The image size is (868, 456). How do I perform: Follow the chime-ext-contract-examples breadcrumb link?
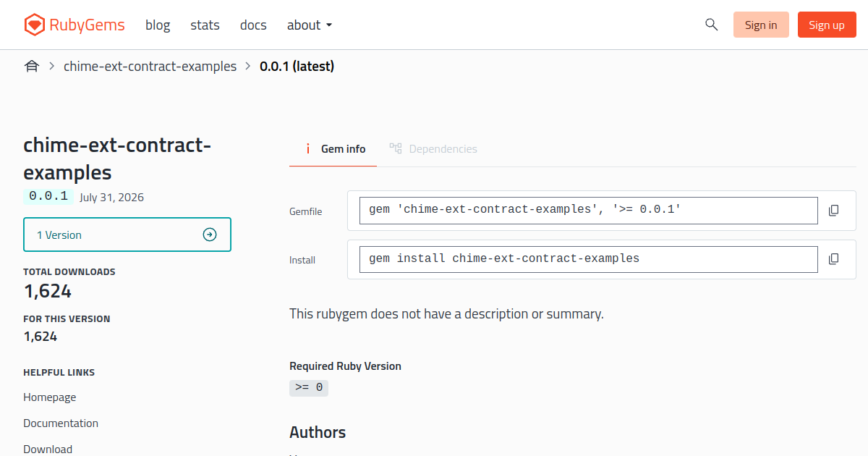[150, 67]
